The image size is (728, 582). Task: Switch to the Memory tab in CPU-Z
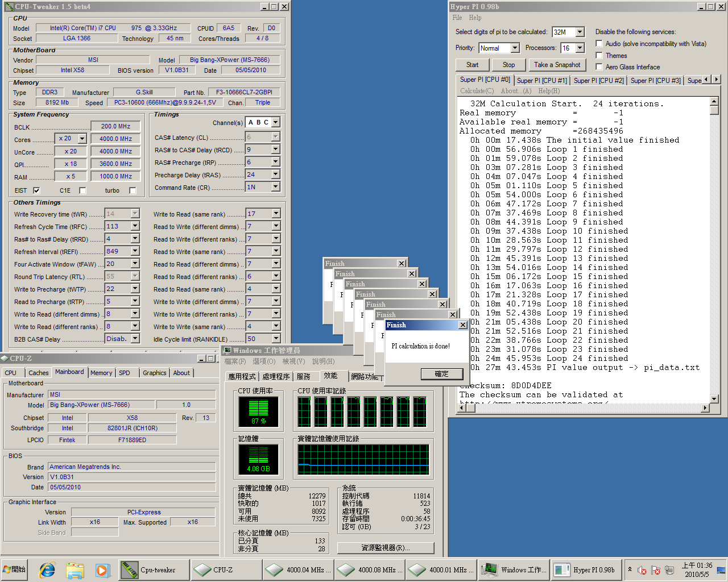pos(101,373)
